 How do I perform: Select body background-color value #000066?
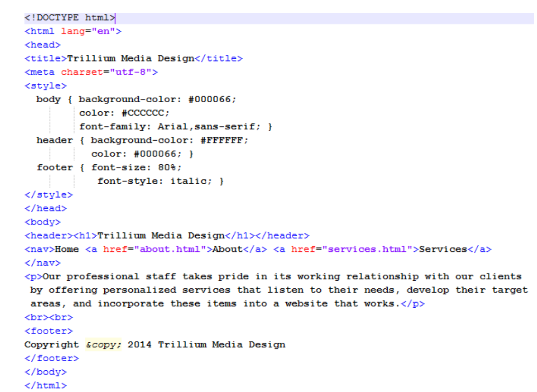coord(209,99)
